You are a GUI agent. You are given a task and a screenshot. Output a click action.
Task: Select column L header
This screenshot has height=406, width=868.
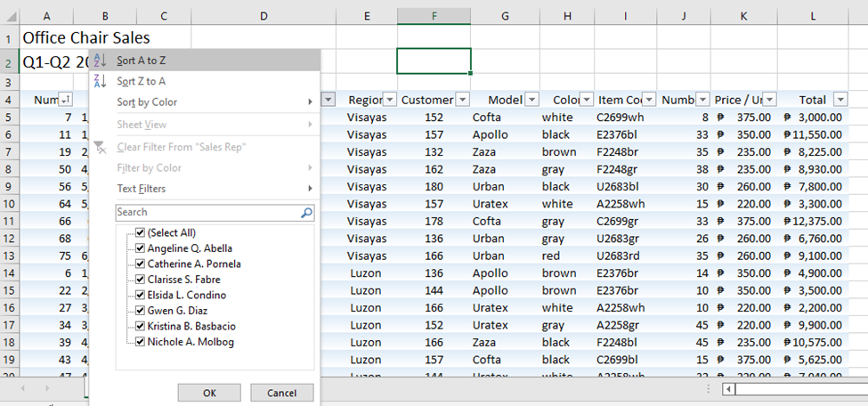tap(813, 16)
